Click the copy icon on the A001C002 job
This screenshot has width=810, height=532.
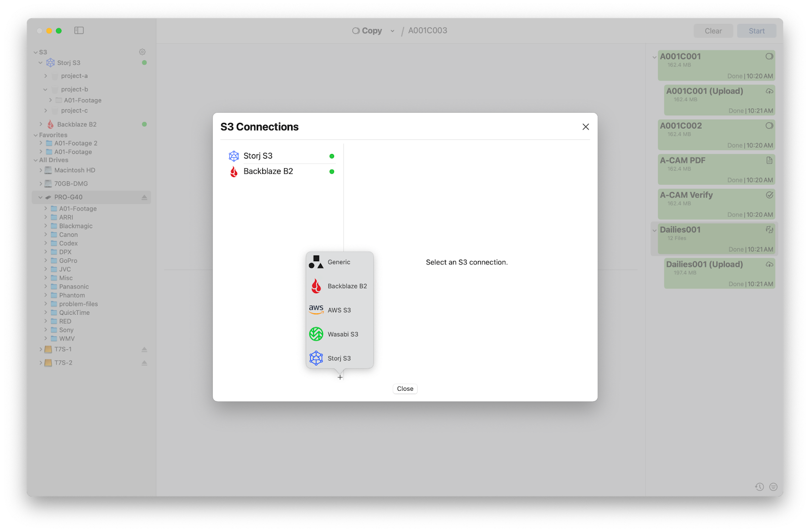pyautogui.click(x=769, y=126)
